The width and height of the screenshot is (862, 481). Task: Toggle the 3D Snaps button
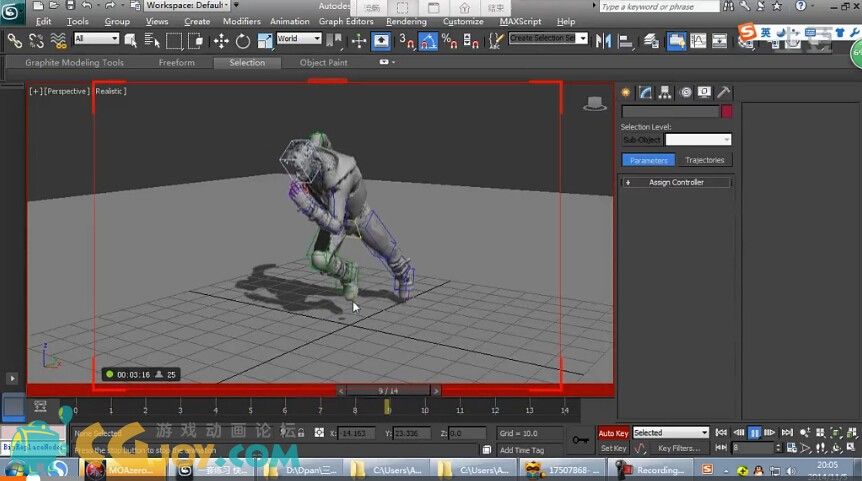[x=407, y=41]
